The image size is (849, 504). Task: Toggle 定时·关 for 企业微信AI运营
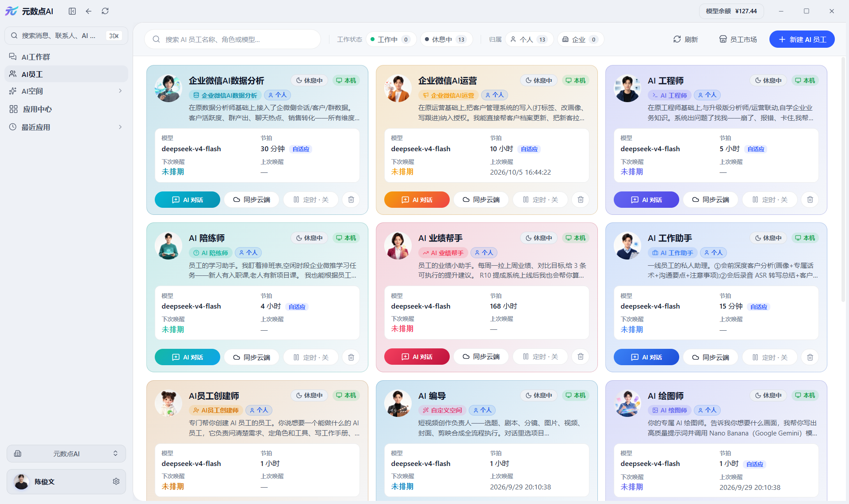pyautogui.click(x=540, y=200)
